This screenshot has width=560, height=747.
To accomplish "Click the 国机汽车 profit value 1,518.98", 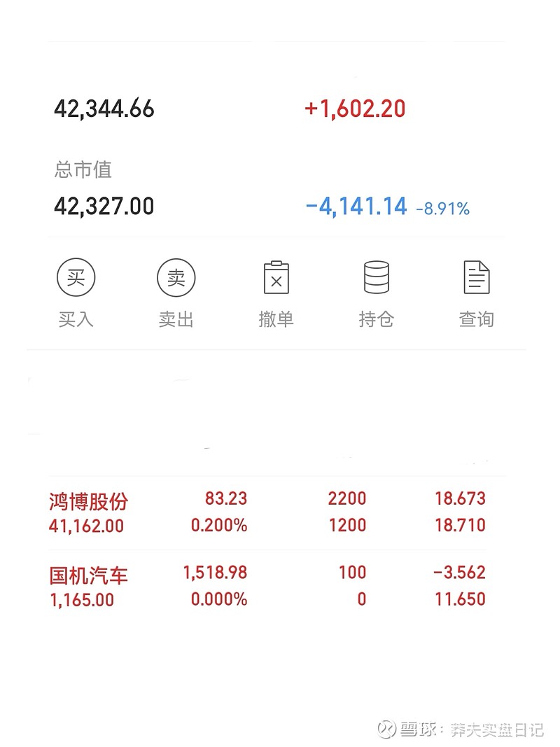I will (215, 573).
